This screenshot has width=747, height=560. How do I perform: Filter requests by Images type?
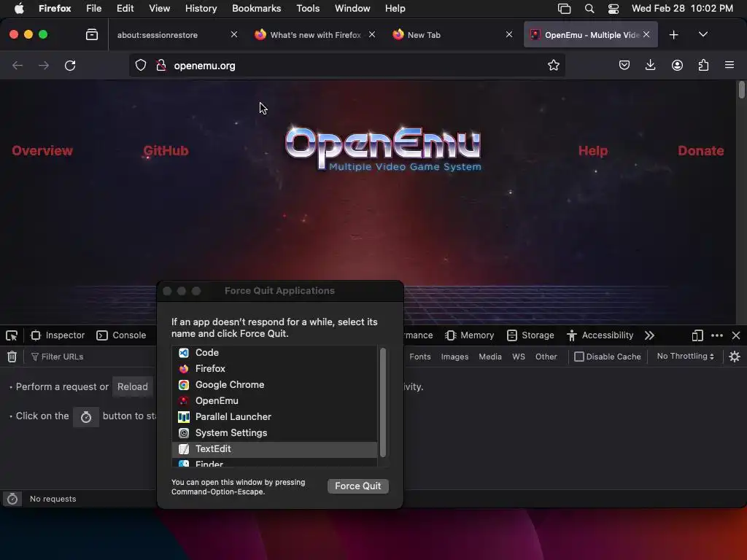click(x=454, y=357)
